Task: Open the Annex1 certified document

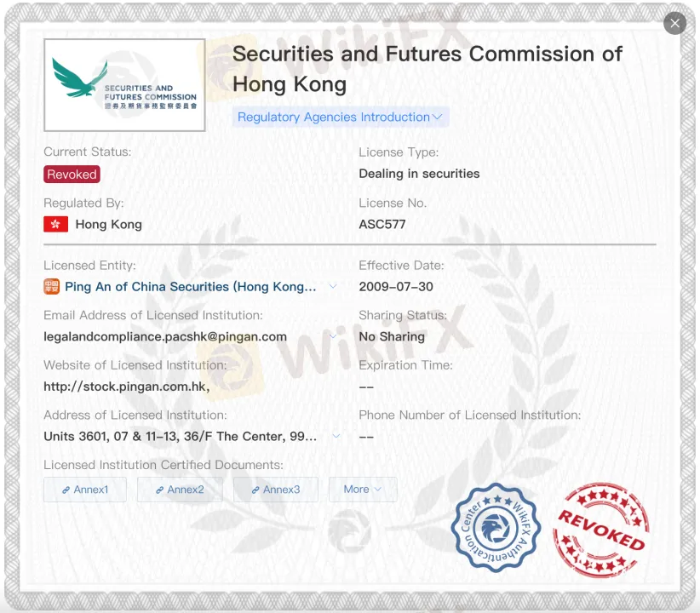Action: pyautogui.click(x=85, y=490)
